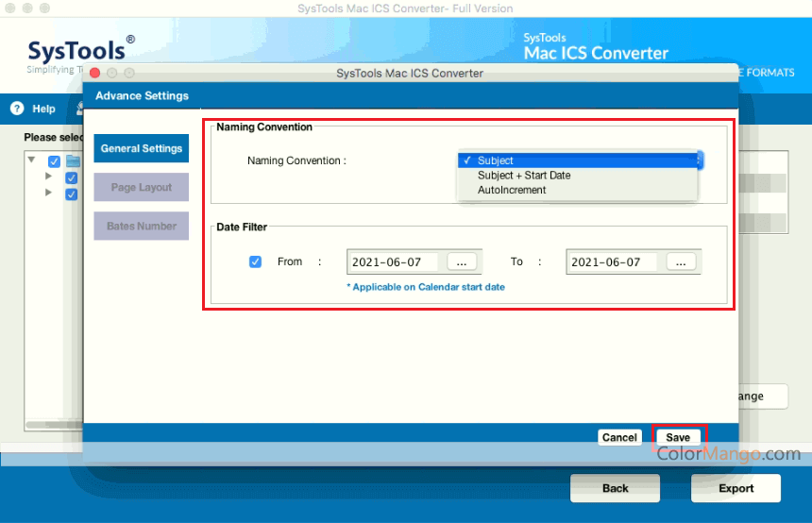Switch to General Settings tab
This screenshot has height=523, width=812.
142,148
